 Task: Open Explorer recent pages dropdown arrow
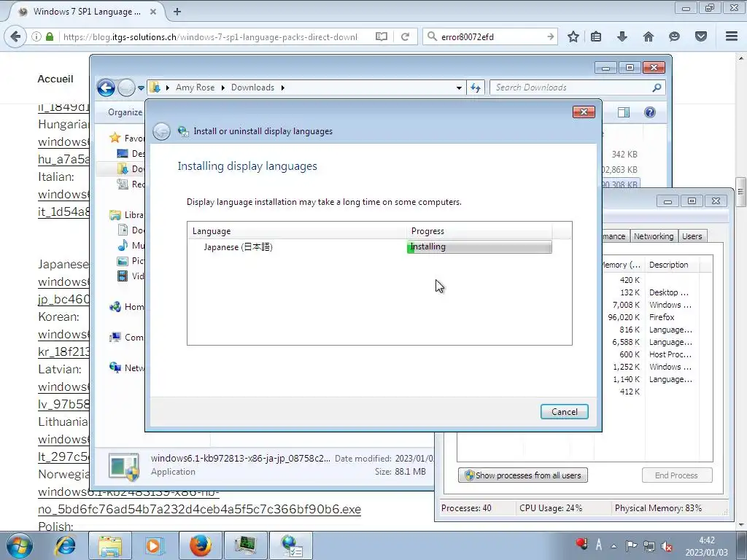[x=141, y=88]
